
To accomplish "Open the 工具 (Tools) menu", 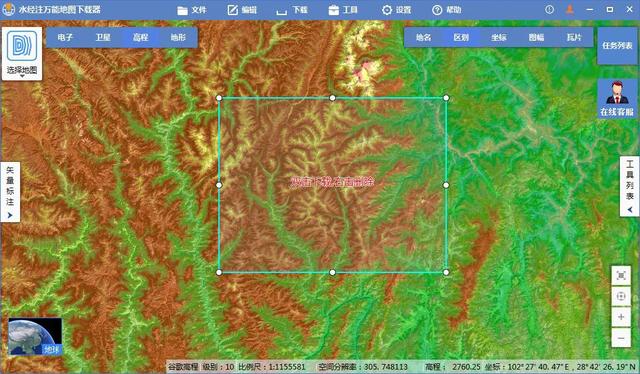I will click(x=343, y=10).
